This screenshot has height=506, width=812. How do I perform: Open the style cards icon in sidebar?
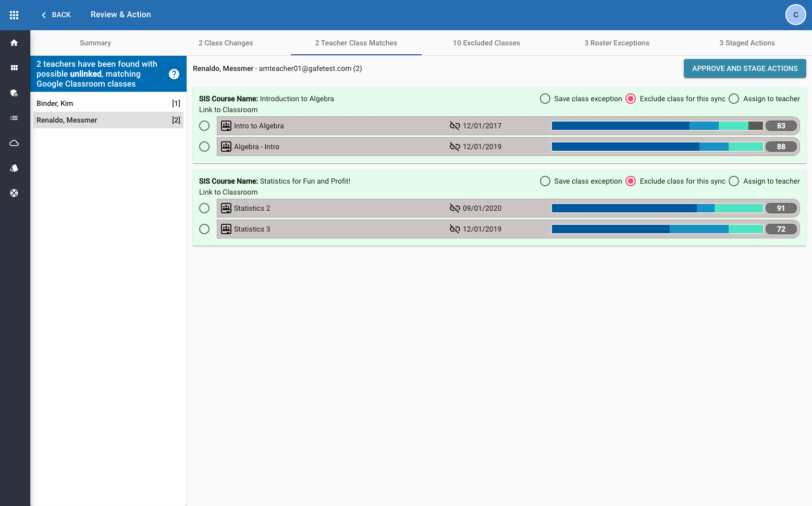point(14,168)
